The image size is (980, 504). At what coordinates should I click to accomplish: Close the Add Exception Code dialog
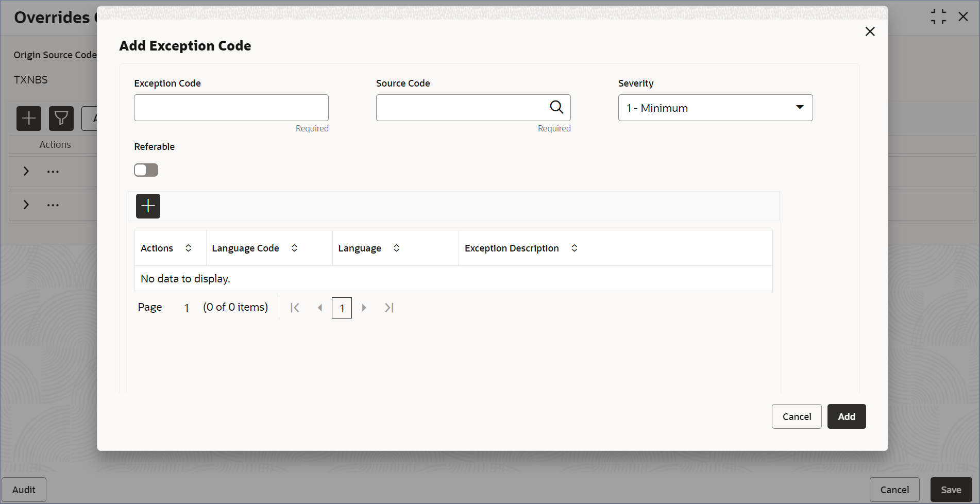coord(870,31)
